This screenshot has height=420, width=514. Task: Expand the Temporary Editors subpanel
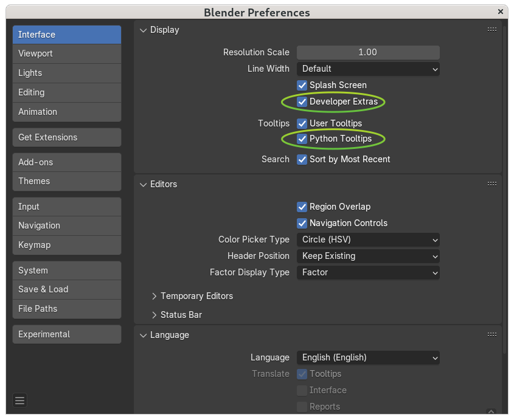[x=154, y=296]
